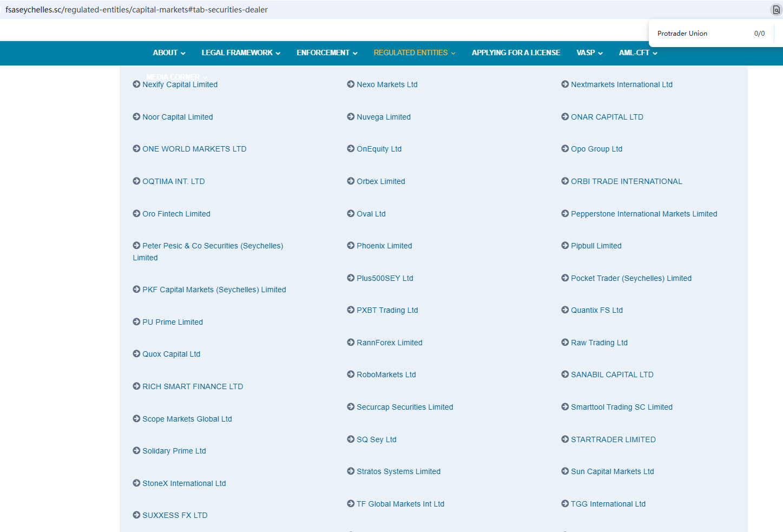Open the Securcap Securities Limited link
Screen dimensions: 783x532
point(405,407)
